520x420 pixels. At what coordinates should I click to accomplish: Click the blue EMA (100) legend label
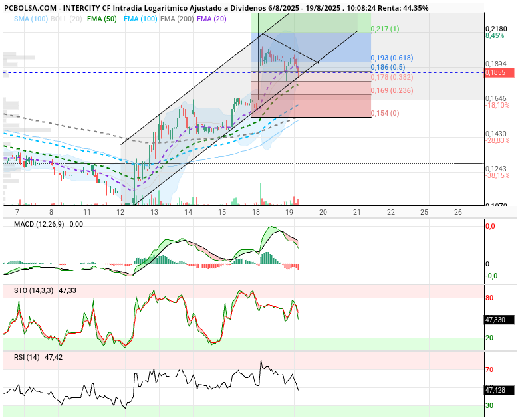tap(140, 19)
